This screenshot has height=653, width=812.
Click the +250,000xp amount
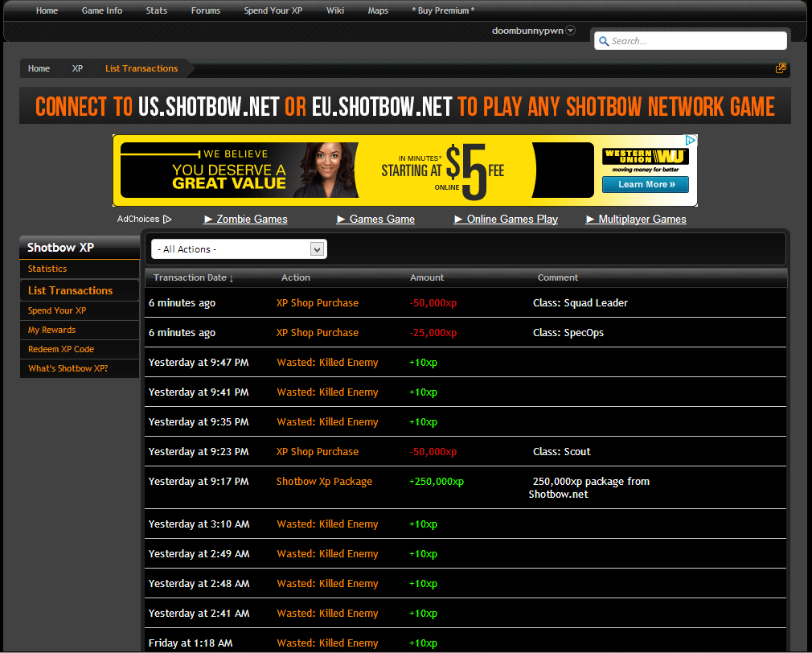click(437, 482)
